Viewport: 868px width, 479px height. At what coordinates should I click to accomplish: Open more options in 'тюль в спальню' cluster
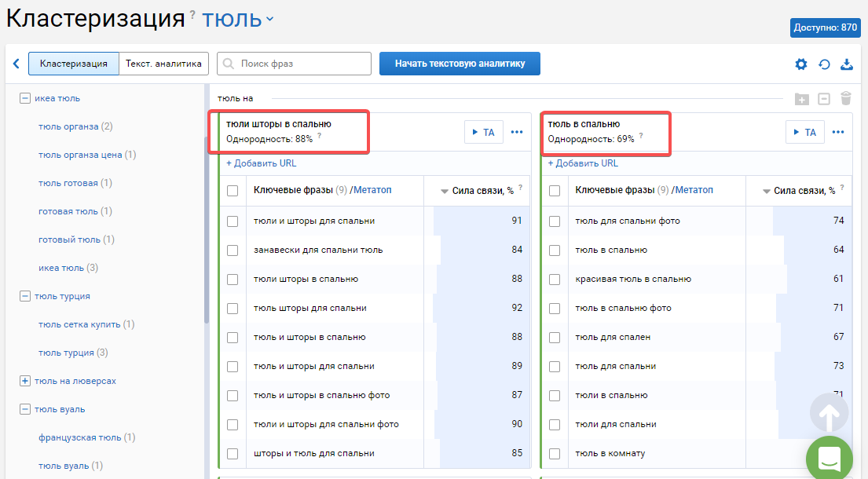point(838,132)
